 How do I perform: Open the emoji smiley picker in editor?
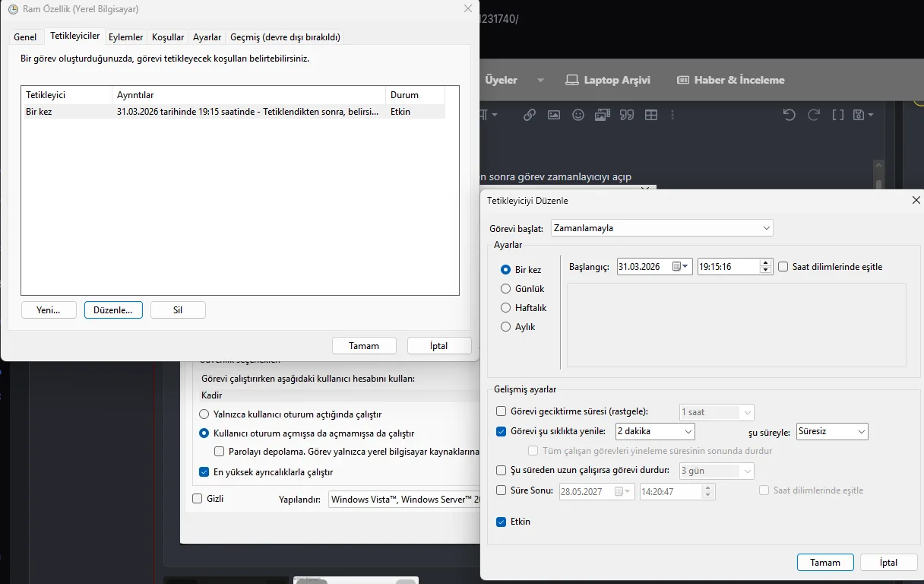click(x=578, y=115)
